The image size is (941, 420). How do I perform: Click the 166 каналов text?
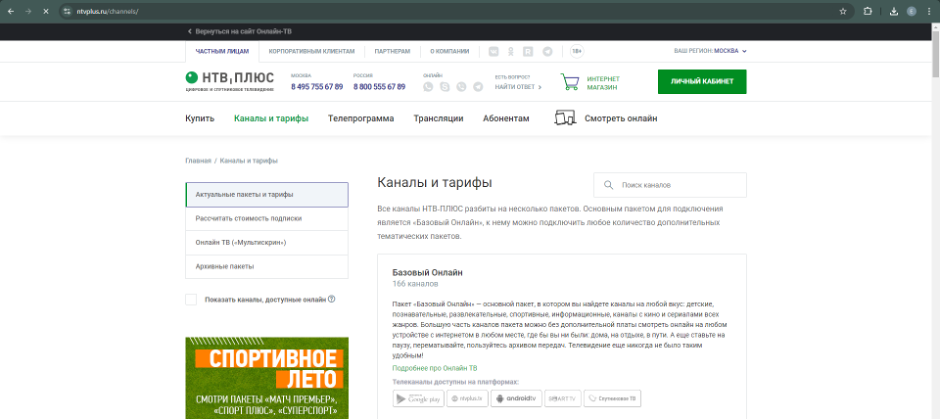click(x=415, y=284)
